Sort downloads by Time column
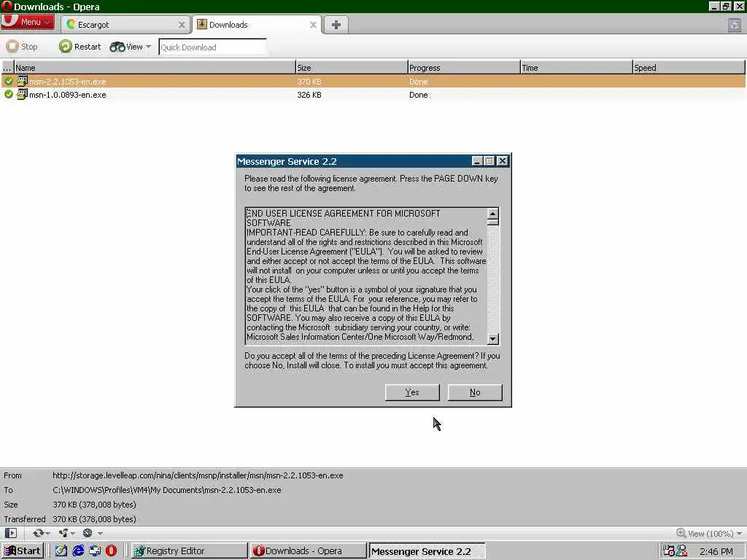 tap(576, 68)
